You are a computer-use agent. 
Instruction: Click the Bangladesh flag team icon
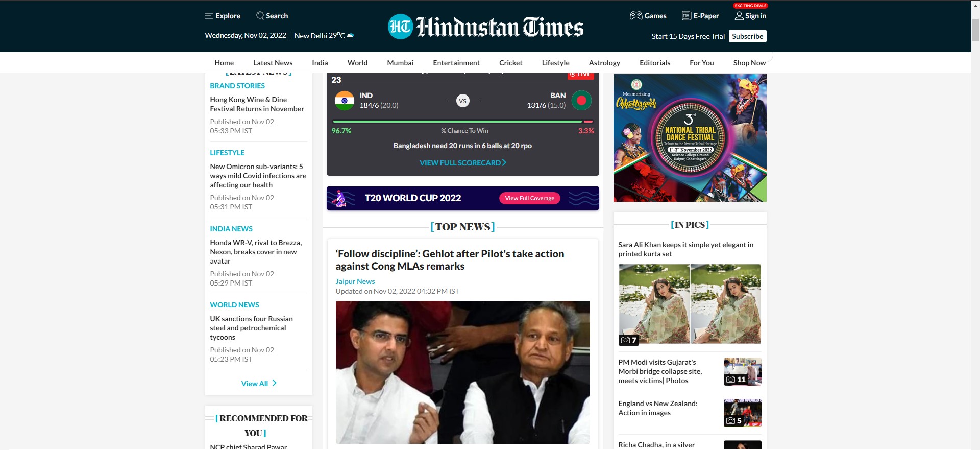581,101
